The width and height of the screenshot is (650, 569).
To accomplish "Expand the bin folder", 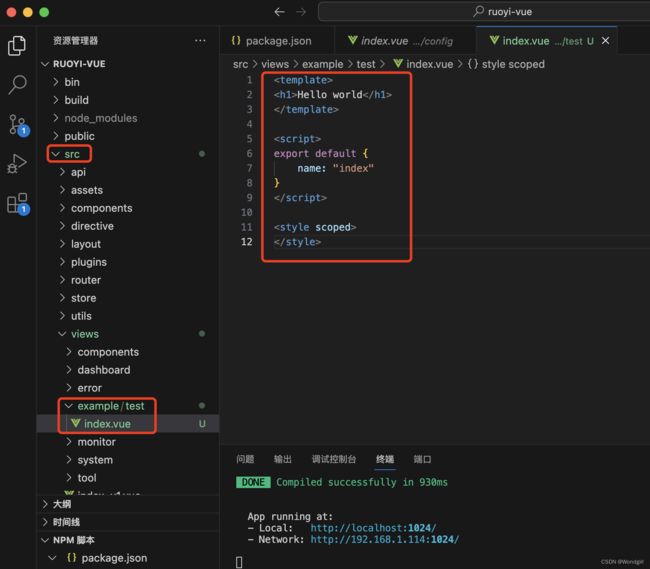I will click(128, 82).
